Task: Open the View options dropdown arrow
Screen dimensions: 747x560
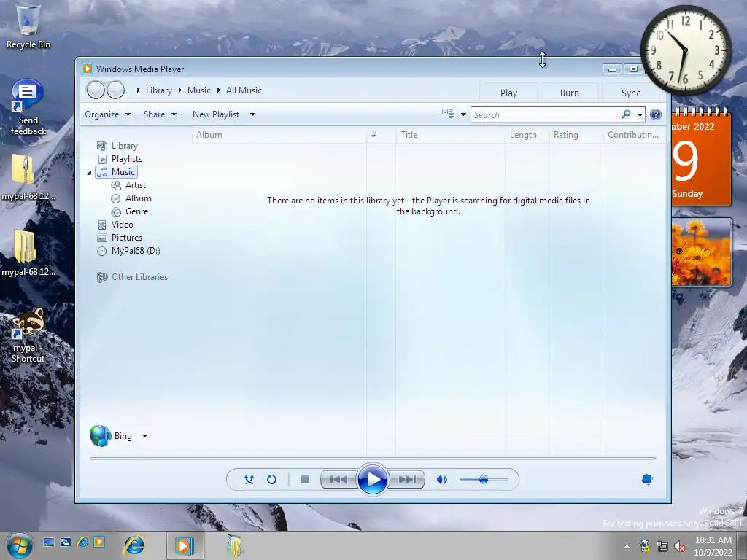Action: coord(463,114)
